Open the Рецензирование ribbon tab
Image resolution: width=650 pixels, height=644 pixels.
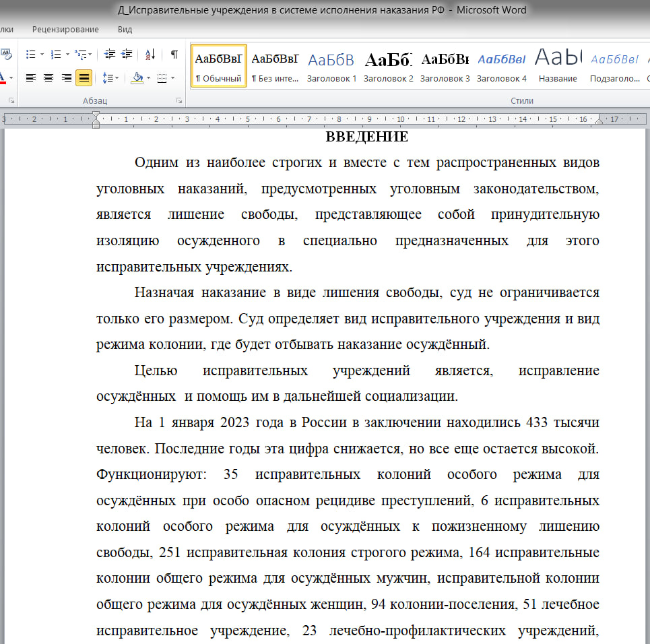(65, 30)
